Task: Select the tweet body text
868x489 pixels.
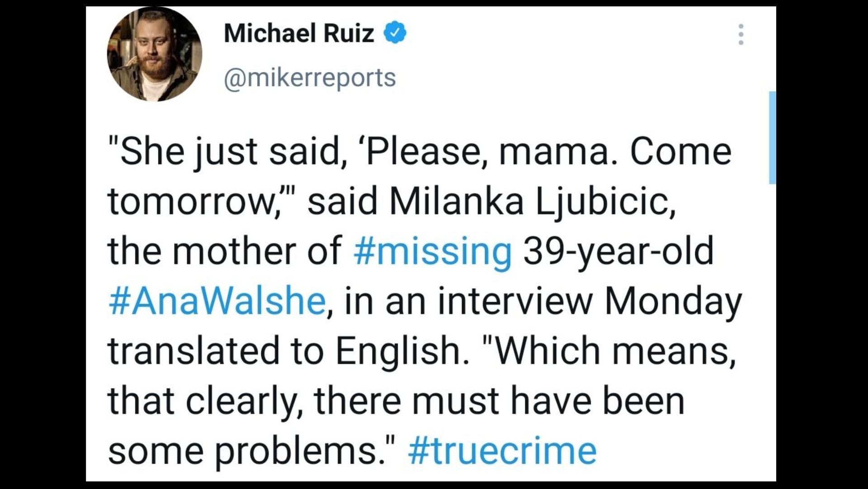Action: click(x=407, y=299)
